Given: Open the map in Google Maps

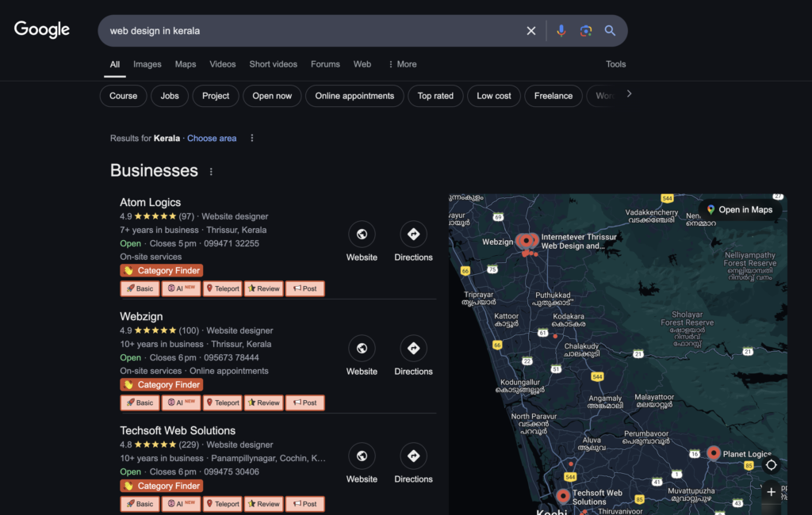Looking at the screenshot, I should 740,210.
